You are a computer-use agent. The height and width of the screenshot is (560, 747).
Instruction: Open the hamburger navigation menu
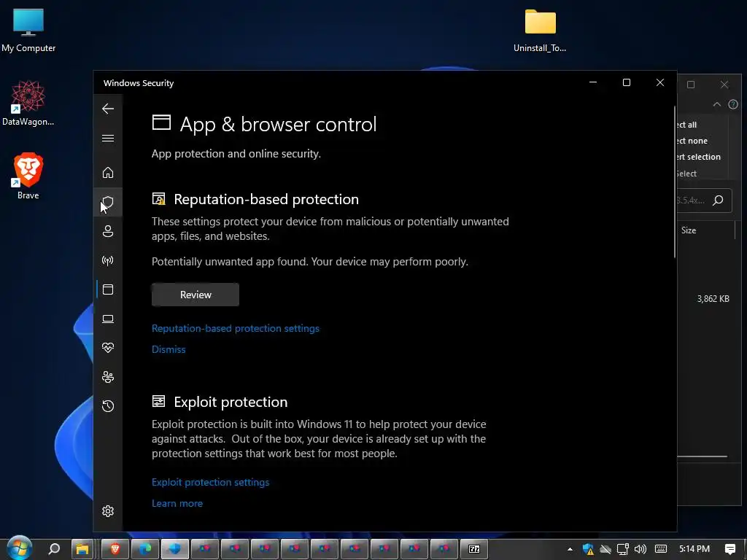pos(108,138)
